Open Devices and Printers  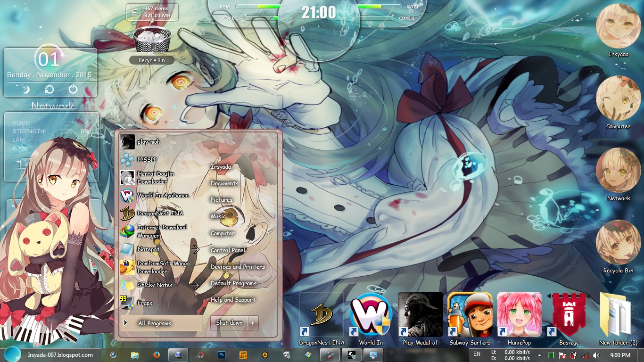point(238,267)
